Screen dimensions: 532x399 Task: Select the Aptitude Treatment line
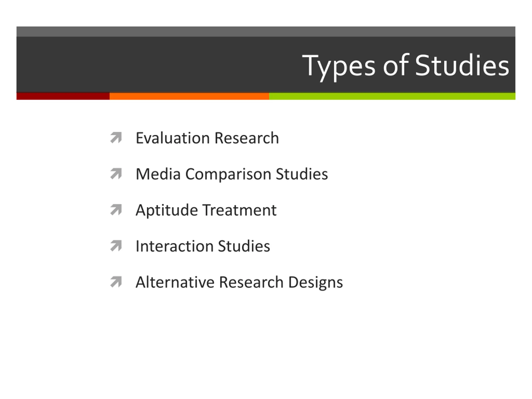(206, 211)
